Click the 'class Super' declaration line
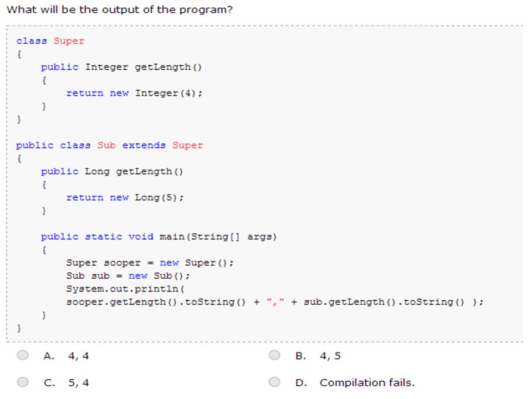 (50, 40)
